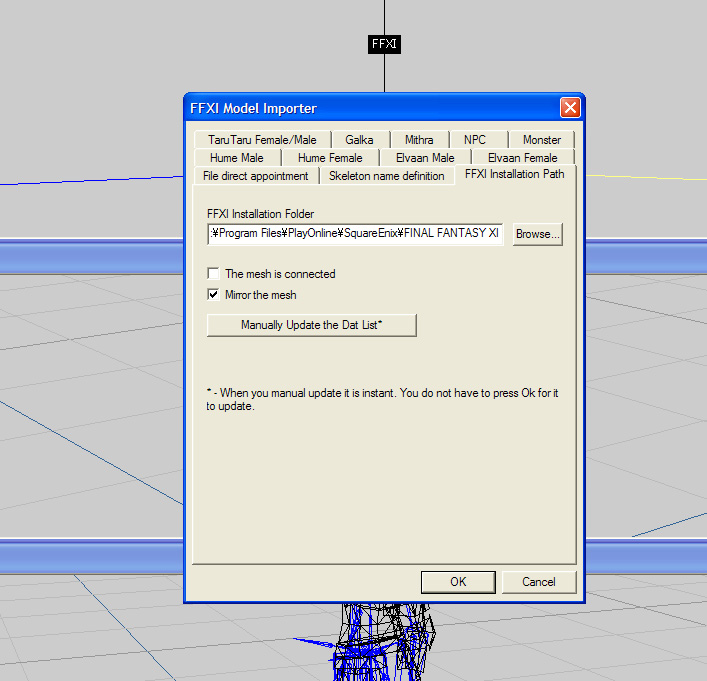
Task: Click the FFXI Installation Folder path field
Action: (355, 234)
